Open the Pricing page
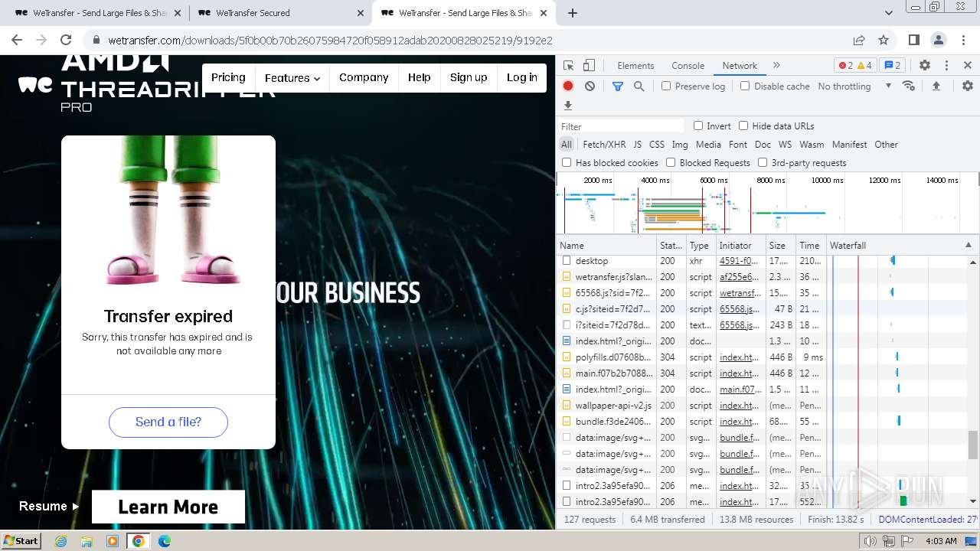Viewport: 980px width, 551px height. (x=228, y=77)
